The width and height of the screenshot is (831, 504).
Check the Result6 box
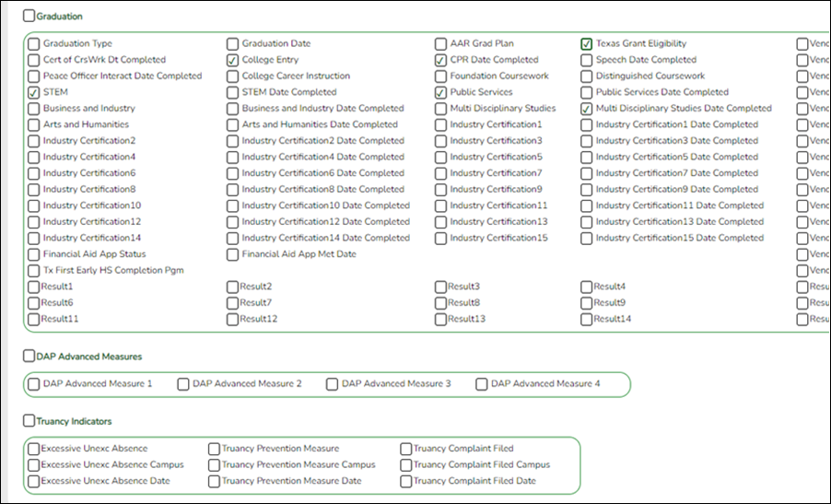34,303
